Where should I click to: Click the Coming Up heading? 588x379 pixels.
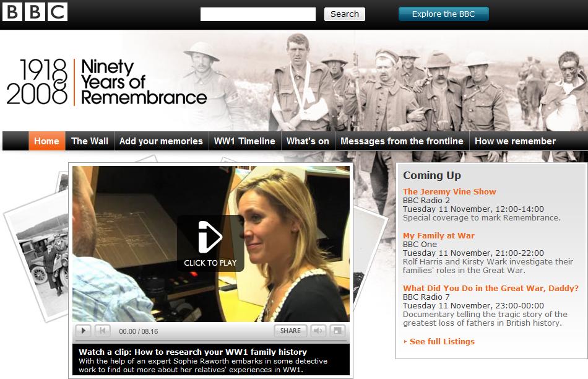point(431,176)
